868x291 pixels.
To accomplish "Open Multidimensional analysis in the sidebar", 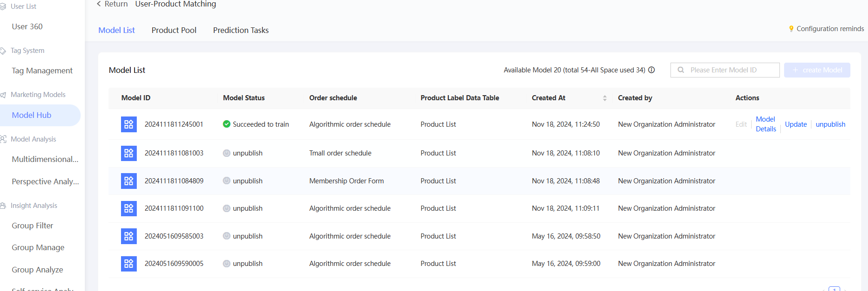I will coord(45,159).
